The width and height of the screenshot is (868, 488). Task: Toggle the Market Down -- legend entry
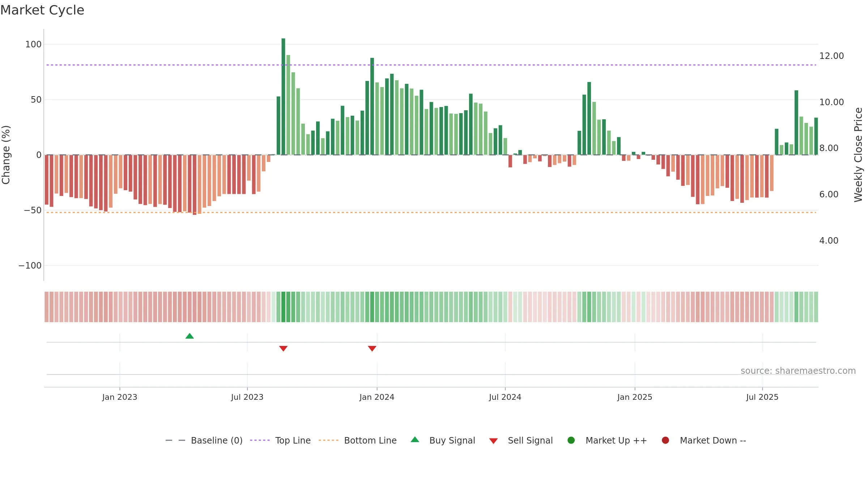(704, 440)
